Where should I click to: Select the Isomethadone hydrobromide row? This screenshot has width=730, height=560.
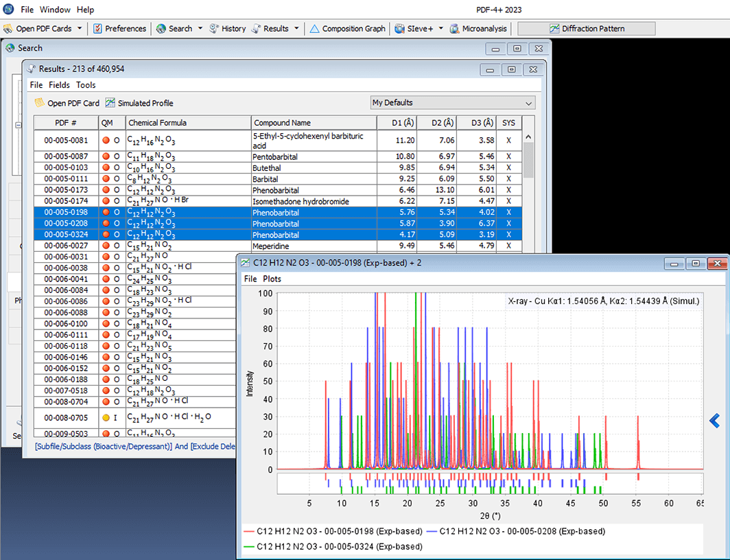278,201
